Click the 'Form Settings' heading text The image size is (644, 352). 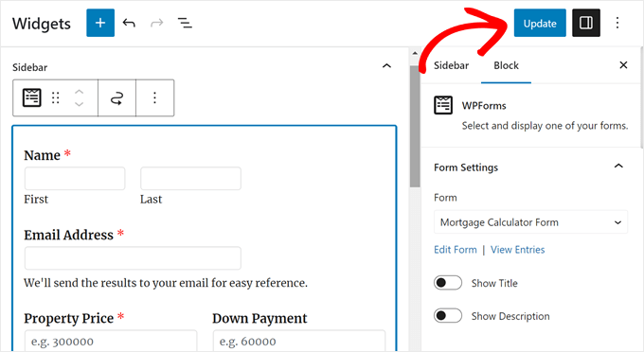[466, 167]
